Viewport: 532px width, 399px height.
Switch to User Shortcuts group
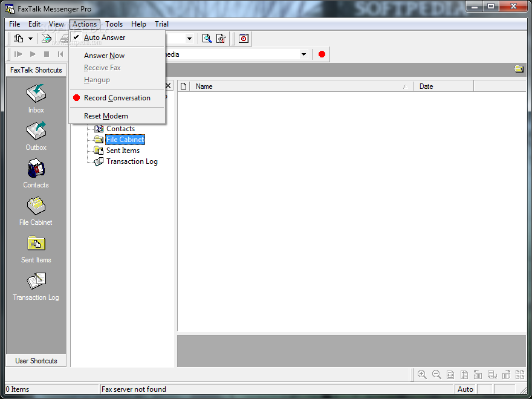coord(36,361)
